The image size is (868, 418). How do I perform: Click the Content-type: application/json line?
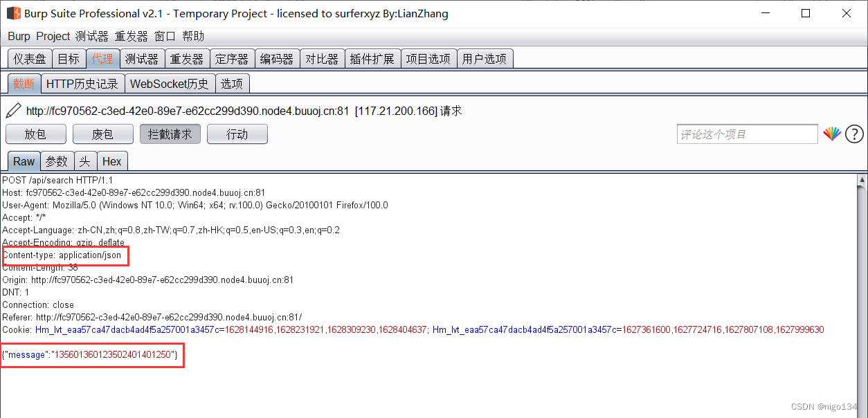(62, 255)
